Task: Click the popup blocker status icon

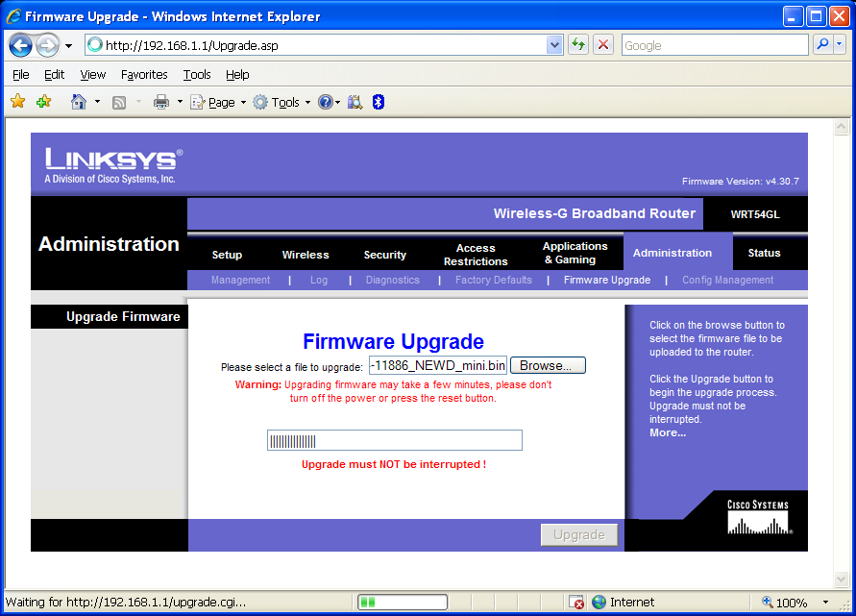Action: click(x=575, y=602)
